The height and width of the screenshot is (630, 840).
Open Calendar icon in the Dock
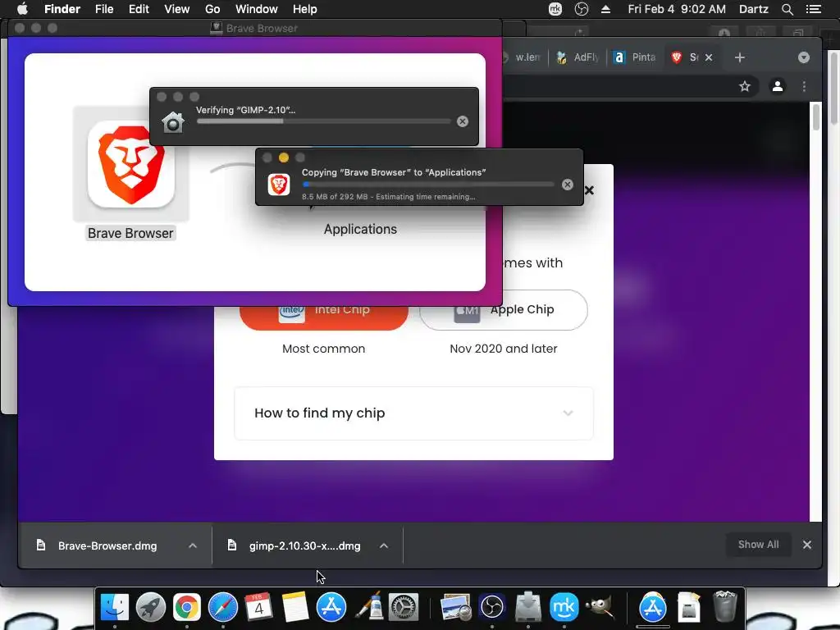click(x=258, y=608)
